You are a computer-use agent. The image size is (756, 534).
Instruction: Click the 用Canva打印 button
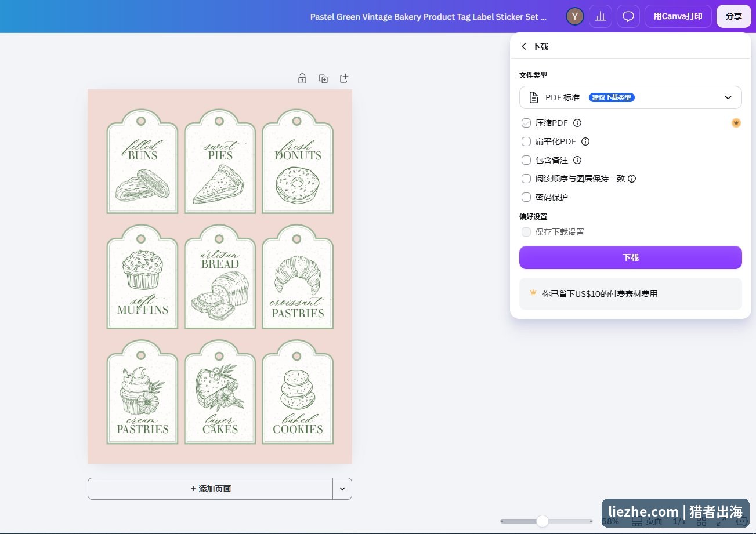[678, 16]
